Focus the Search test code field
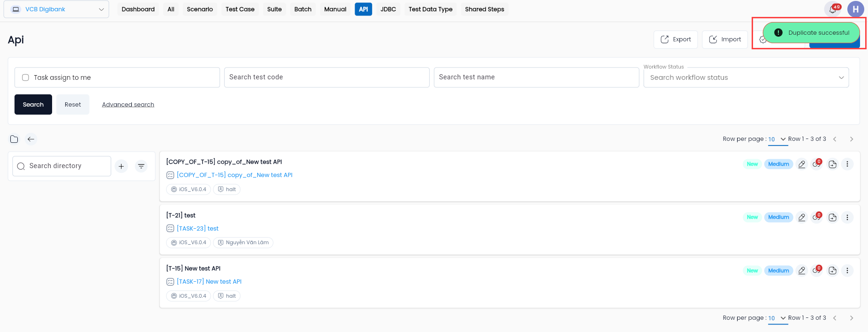The image size is (868, 332). click(327, 77)
